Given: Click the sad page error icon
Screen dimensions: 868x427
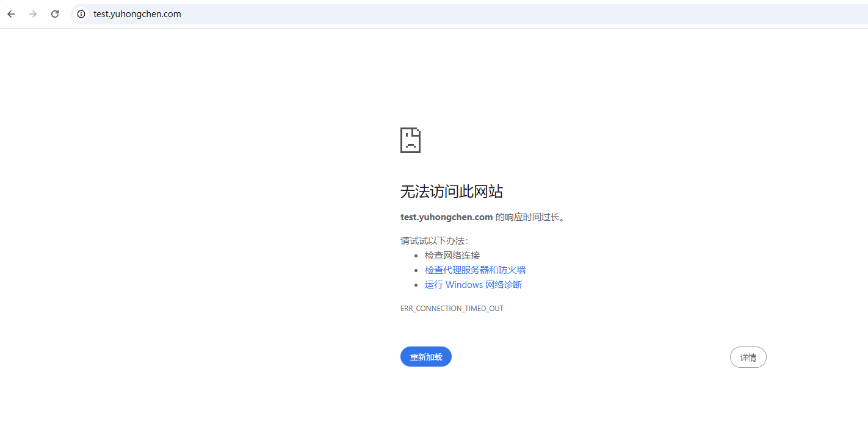Looking at the screenshot, I should click(x=410, y=140).
